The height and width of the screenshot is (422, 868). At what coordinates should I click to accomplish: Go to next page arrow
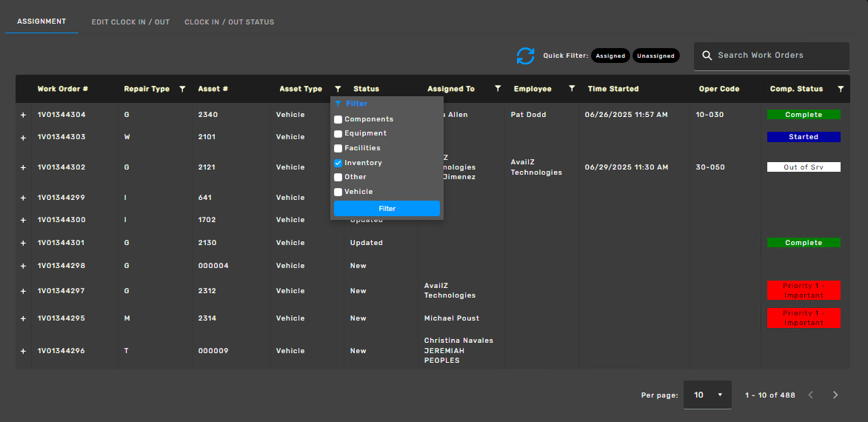pos(835,395)
